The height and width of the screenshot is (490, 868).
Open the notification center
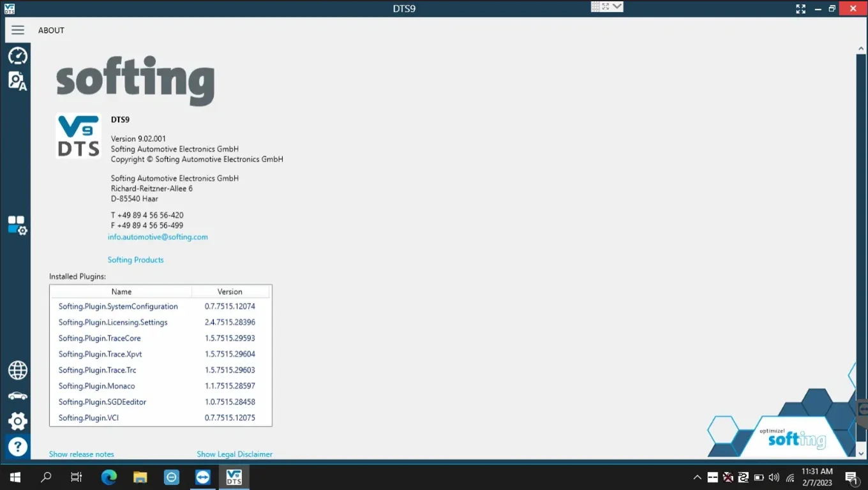click(x=851, y=477)
